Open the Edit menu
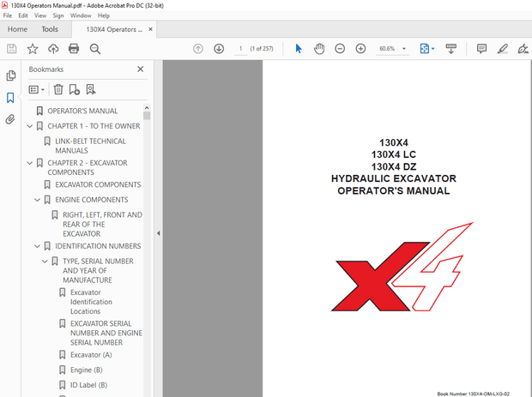 click(x=23, y=15)
